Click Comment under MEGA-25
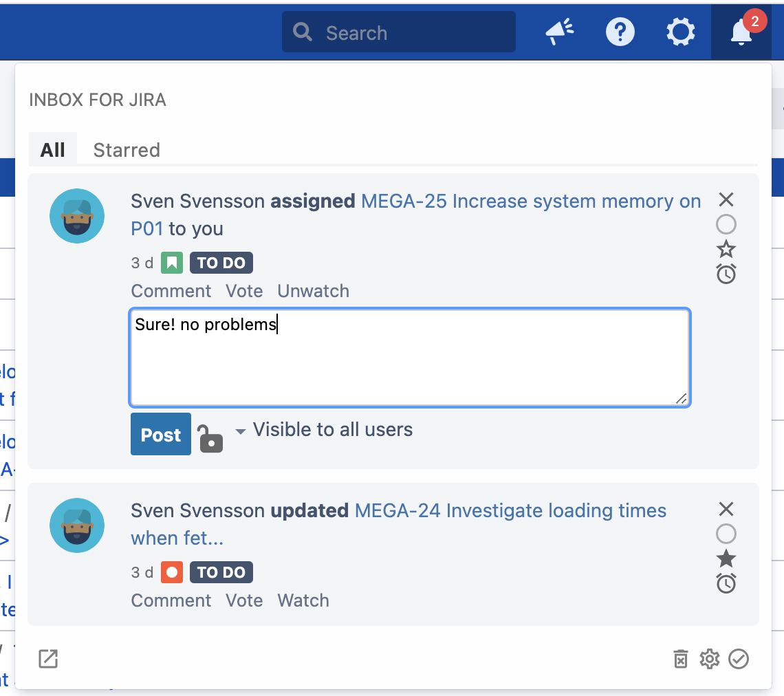Image resolution: width=784 pixels, height=696 pixels. coord(171,291)
